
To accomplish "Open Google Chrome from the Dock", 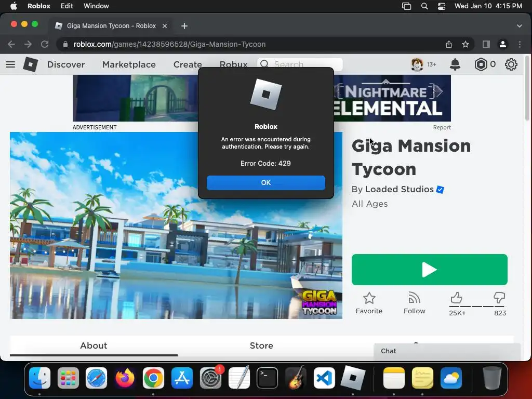I will [x=153, y=378].
